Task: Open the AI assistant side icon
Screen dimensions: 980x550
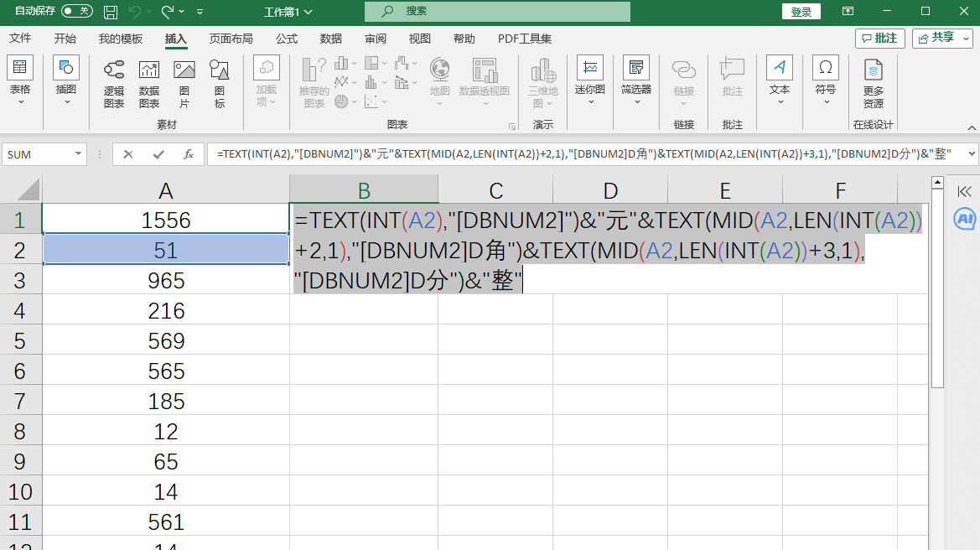Action: tap(964, 219)
